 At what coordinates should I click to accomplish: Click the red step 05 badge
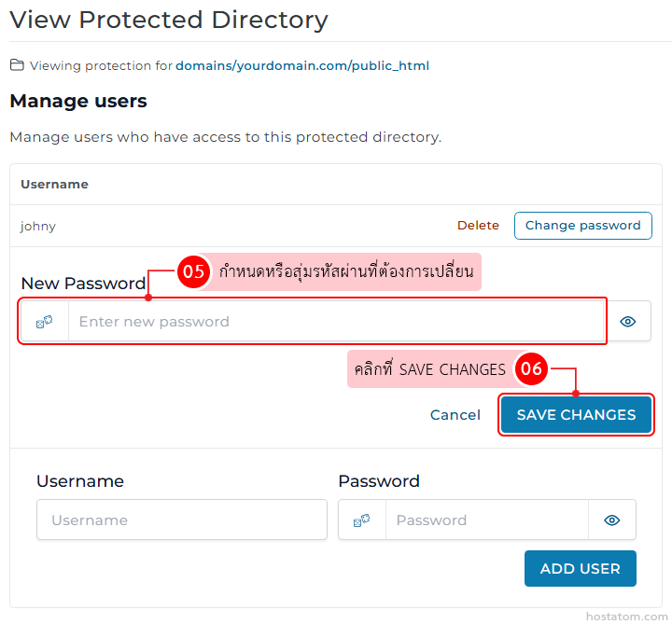point(193,272)
